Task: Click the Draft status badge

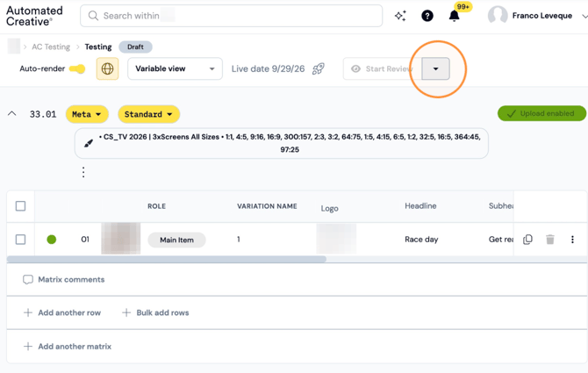Action: coord(135,47)
